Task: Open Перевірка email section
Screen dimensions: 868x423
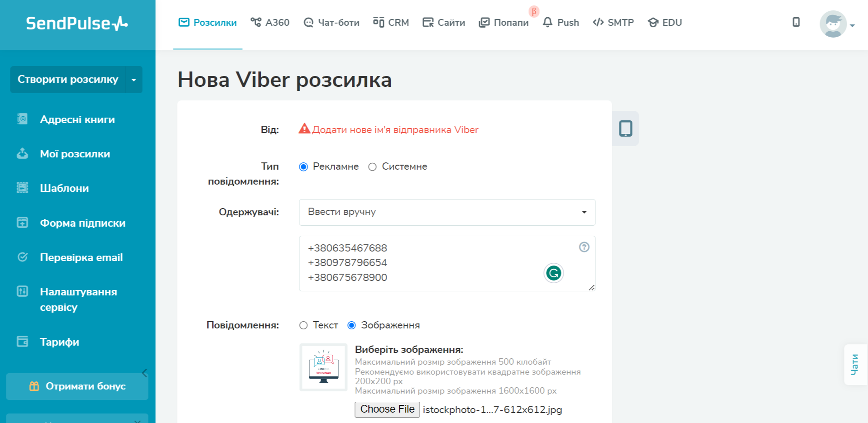Action: tap(82, 257)
